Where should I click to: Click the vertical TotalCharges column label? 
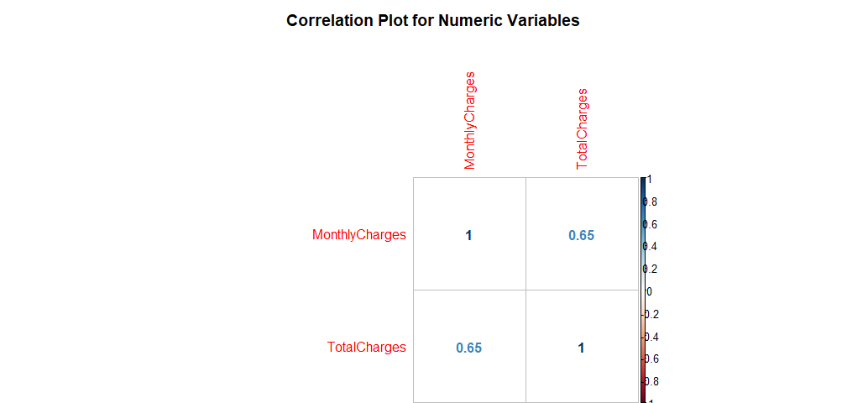pos(582,128)
